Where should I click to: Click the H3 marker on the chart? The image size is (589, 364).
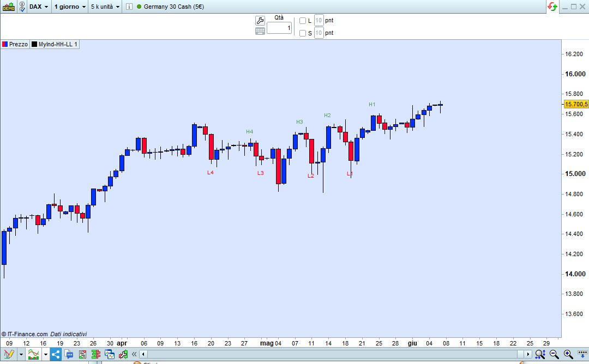click(299, 122)
